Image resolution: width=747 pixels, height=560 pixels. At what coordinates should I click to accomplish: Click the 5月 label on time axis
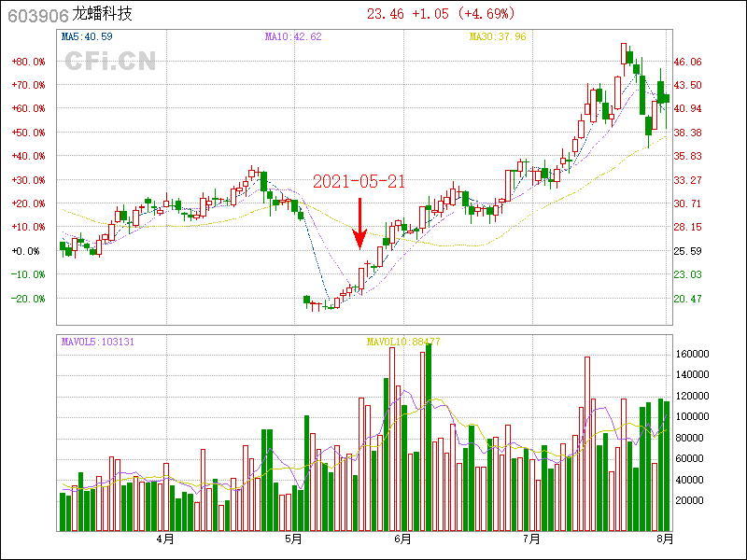pos(293,539)
